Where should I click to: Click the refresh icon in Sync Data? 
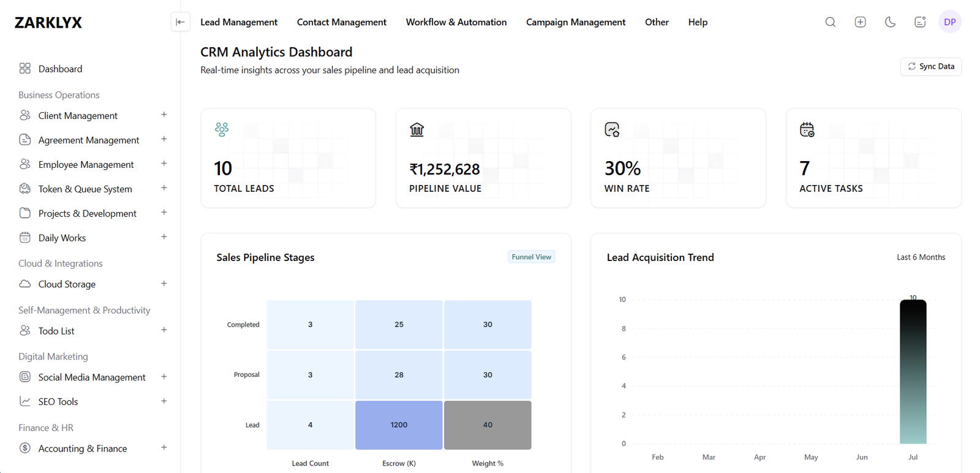(x=912, y=66)
